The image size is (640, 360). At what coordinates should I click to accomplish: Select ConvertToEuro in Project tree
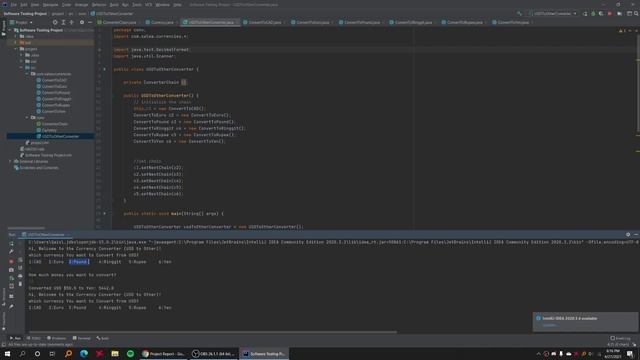[x=54, y=87]
